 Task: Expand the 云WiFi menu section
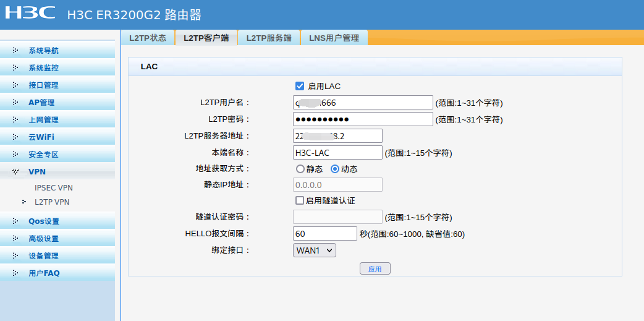point(57,137)
